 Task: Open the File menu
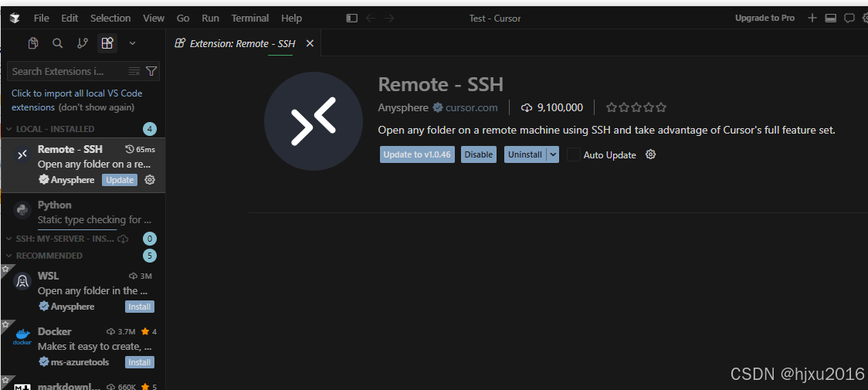coord(42,19)
